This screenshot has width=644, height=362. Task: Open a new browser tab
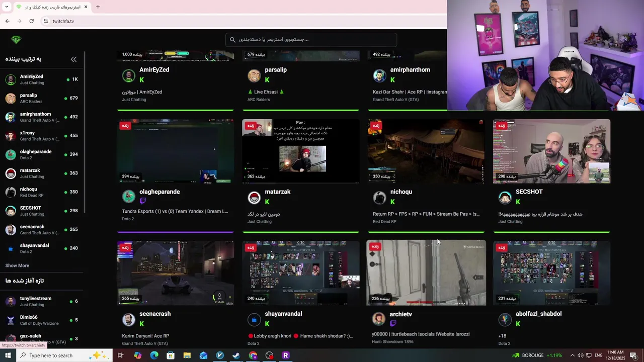click(x=98, y=7)
